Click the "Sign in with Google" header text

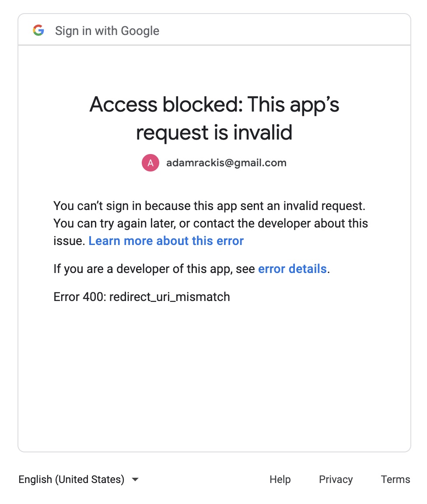tap(107, 31)
